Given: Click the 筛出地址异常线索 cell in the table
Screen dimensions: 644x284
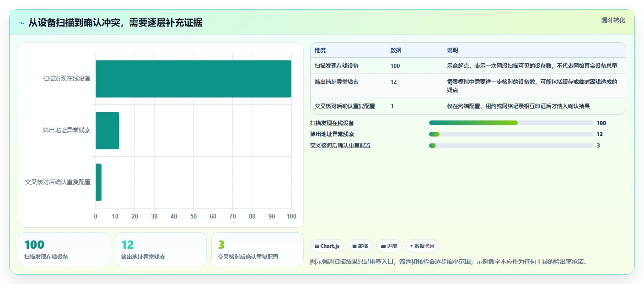Looking at the screenshot, I should pos(337,82).
